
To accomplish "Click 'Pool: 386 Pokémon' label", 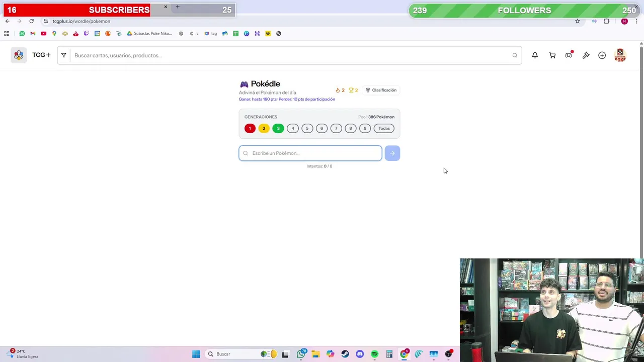I will click(376, 117).
